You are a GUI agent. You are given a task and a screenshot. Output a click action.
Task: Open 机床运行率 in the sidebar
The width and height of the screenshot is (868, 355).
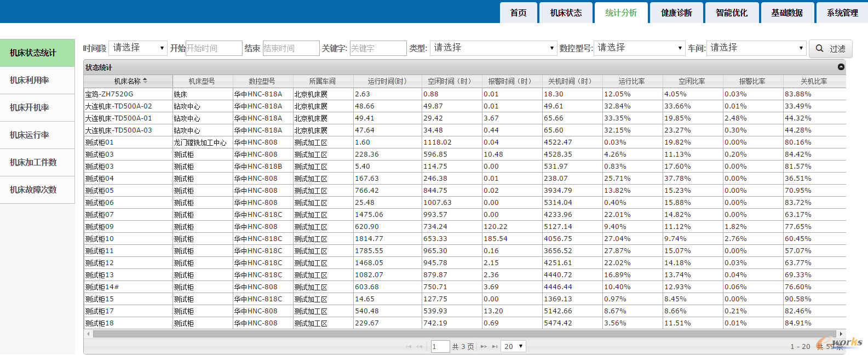pos(37,135)
